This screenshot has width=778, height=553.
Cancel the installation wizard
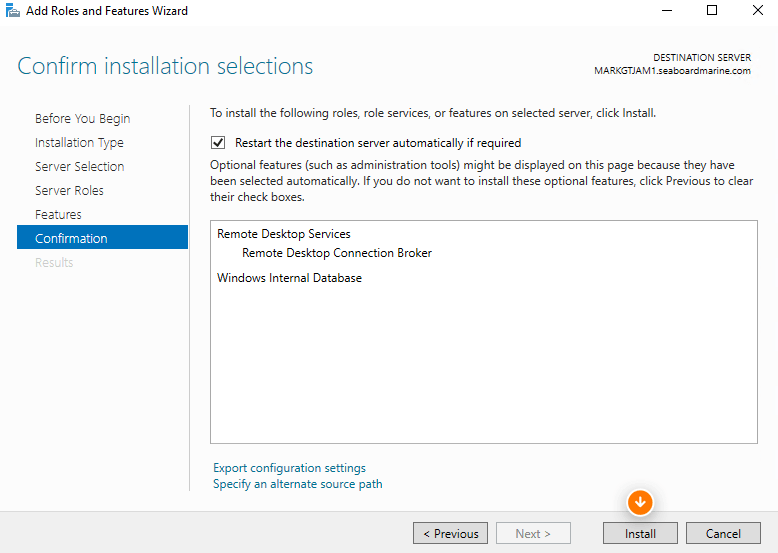tap(723, 533)
